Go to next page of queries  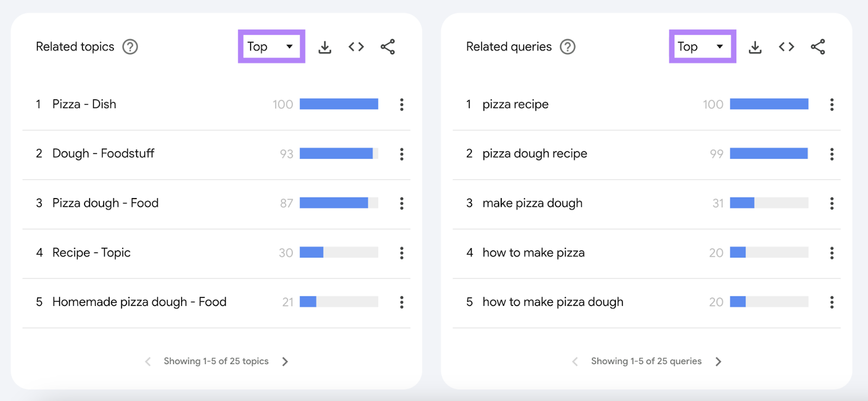pyautogui.click(x=719, y=361)
